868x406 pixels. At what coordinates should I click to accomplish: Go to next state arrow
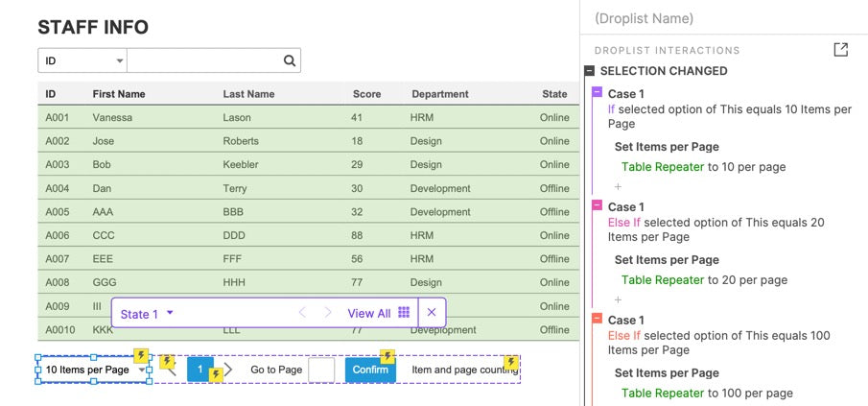[328, 313]
